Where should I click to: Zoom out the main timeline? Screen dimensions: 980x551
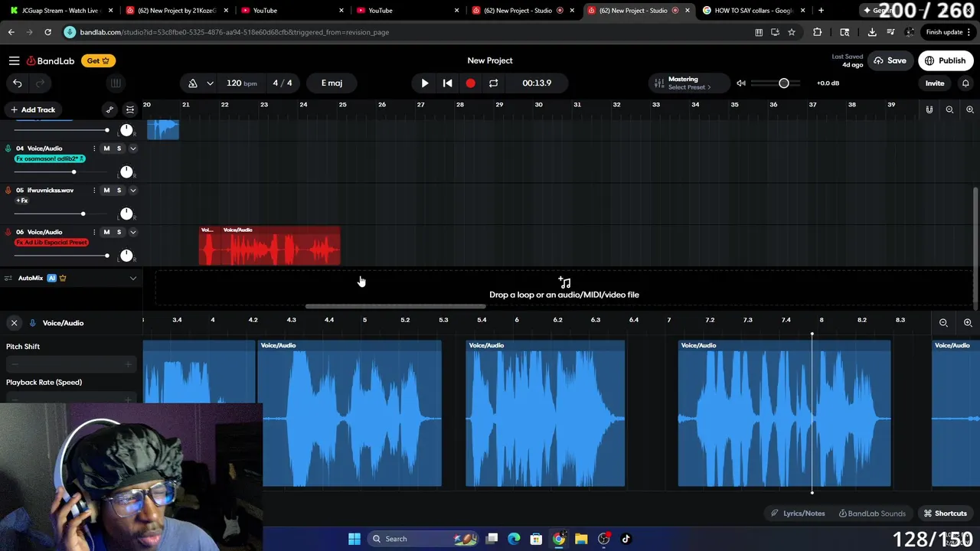pos(949,109)
